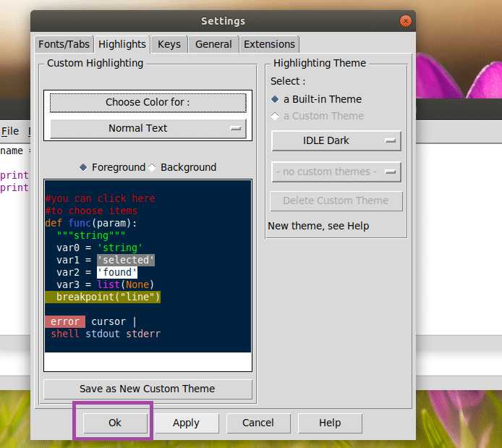Click the red error sample in preview

(64, 321)
